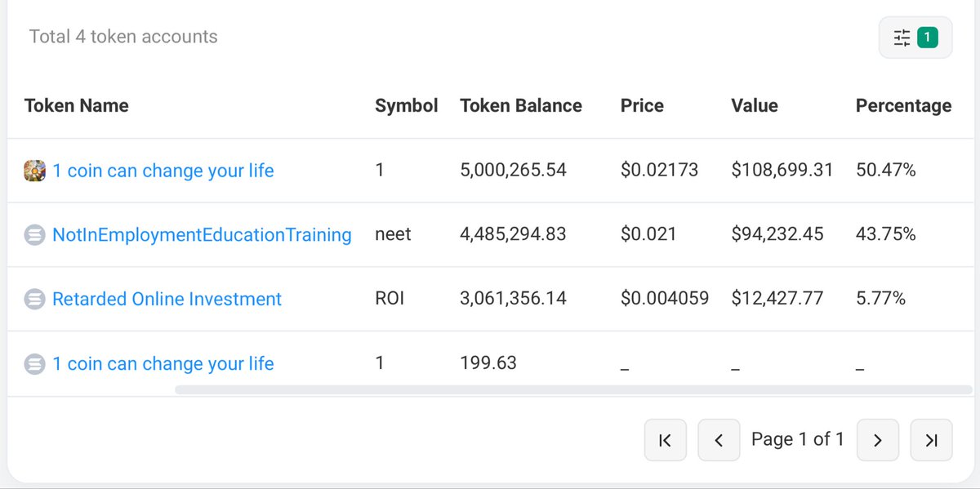Click the $108,699.31 value cell
The image size is (980, 489).
pos(782,171)
